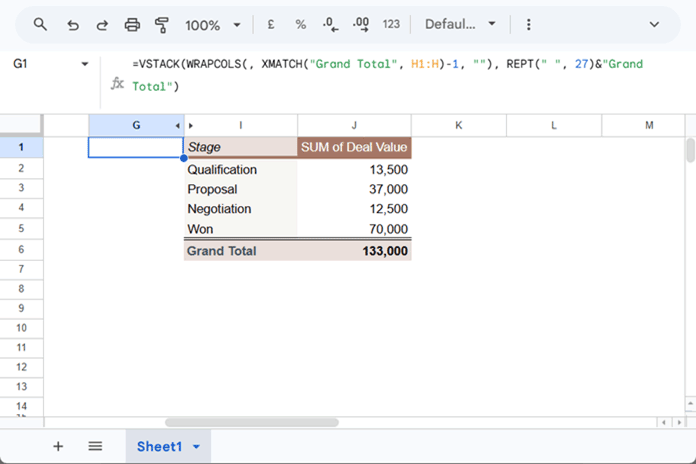Click the vertical scrollbar thumb
Viewport: 696px width, 464px height.
690,150
